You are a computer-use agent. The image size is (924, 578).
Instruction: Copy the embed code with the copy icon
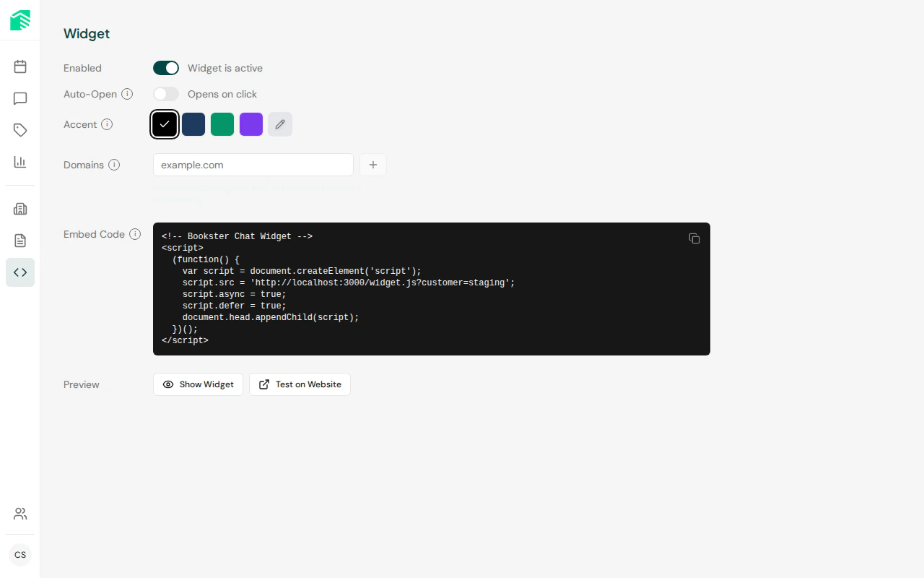pos(694,238)
